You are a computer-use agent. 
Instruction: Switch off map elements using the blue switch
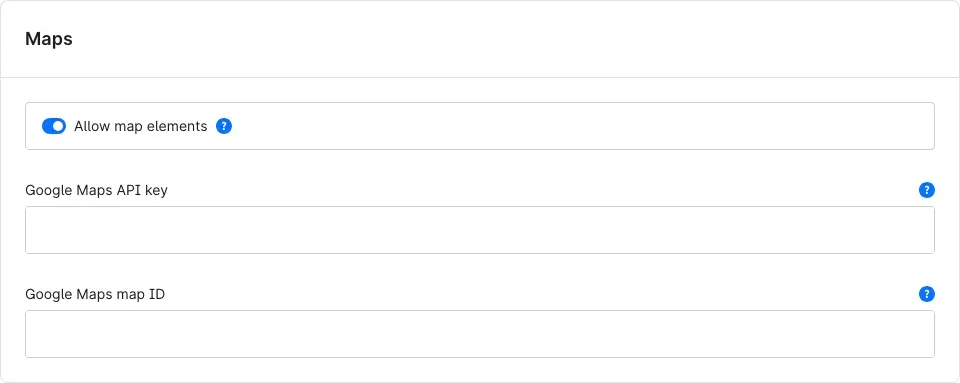(54, 126)
